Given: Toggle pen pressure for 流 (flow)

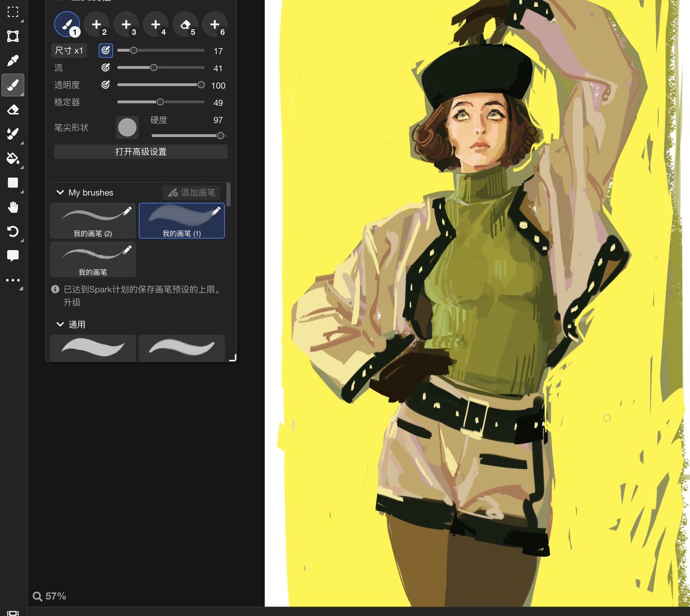Looking at the screenshot, I should pyautogui.click(x=106, y=67).
